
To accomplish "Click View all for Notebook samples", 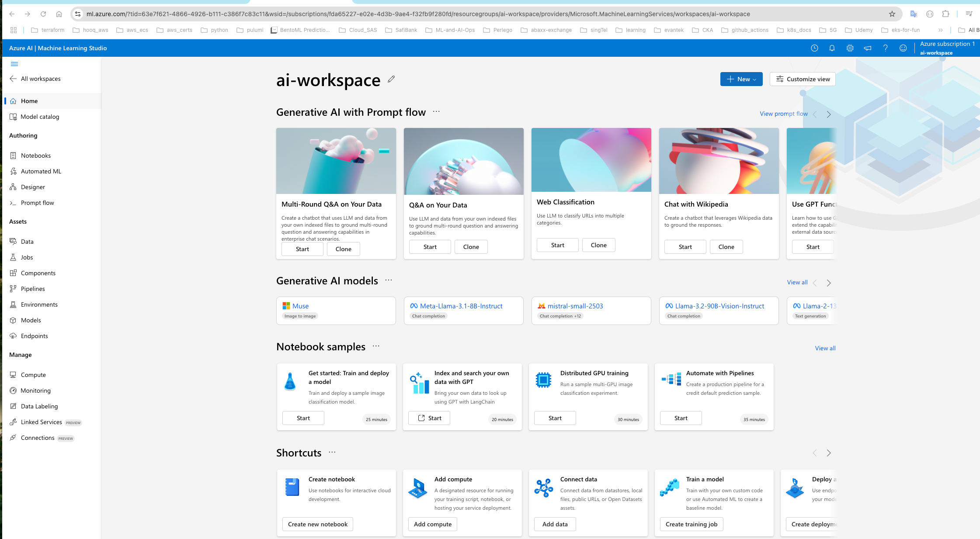I will coord(825,348).
